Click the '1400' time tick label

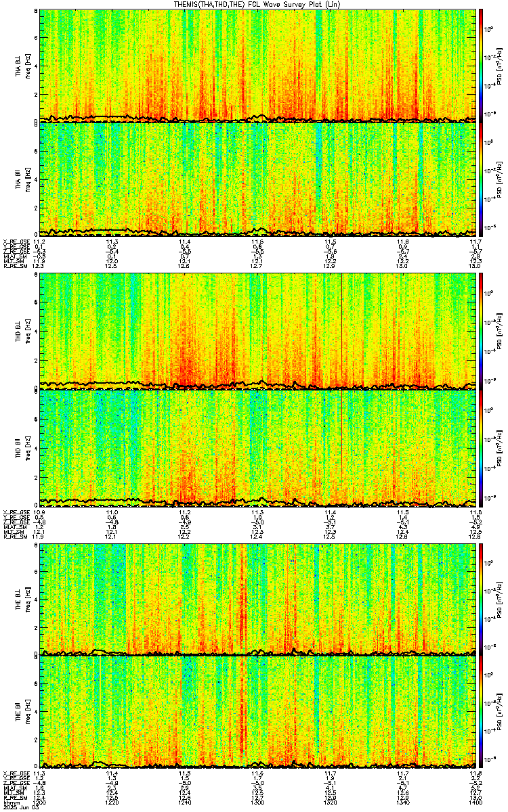[x=474, y=803]
